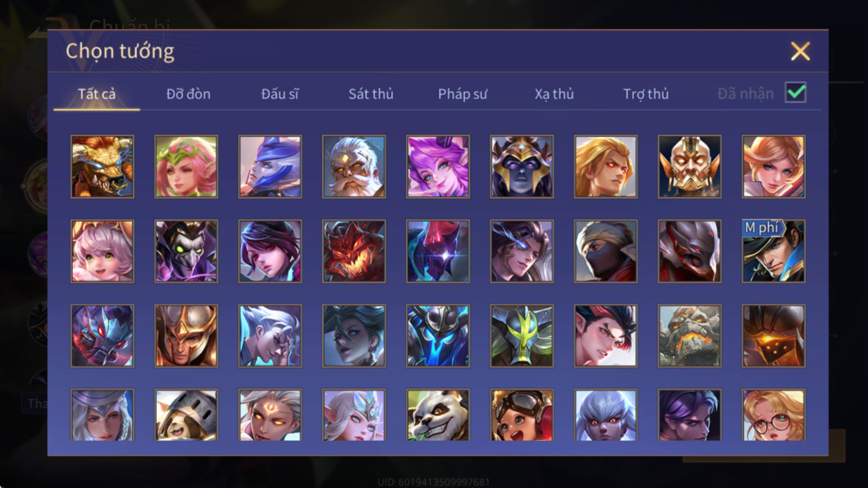The width and height of the screenshot is (868, 488).
Task: Show the 'Sát thủ' hero category
Action: pos(371,94)
